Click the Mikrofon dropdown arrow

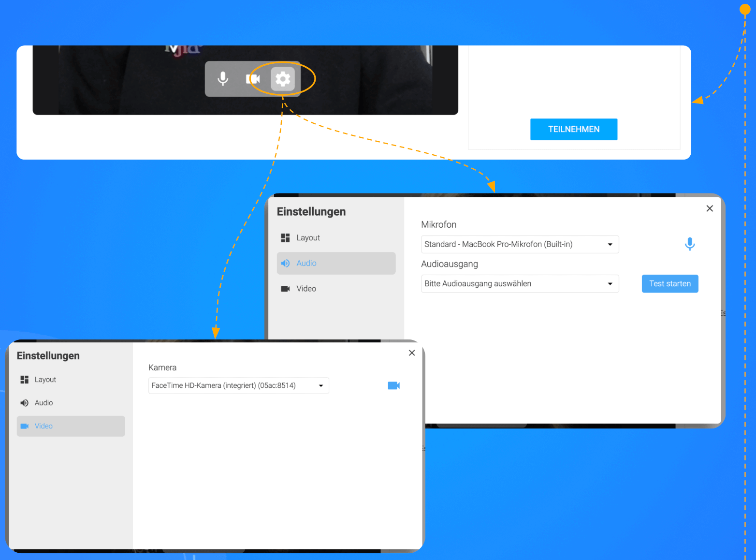610,244
